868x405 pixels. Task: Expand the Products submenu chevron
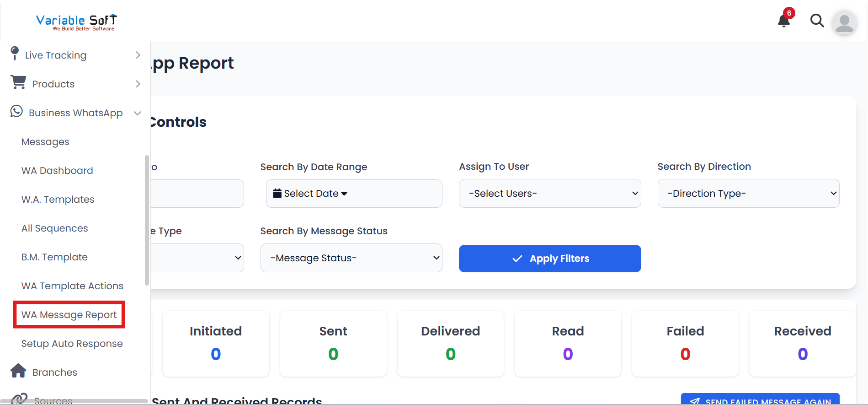tap(138, 84)
